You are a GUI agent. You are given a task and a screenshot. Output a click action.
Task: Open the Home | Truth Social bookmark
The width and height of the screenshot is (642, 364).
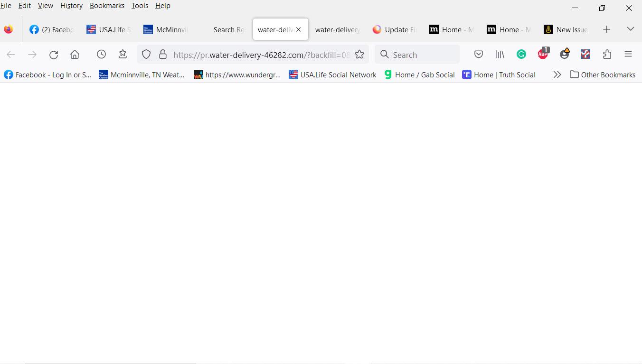pyautogui.click(x=499, y=74)
